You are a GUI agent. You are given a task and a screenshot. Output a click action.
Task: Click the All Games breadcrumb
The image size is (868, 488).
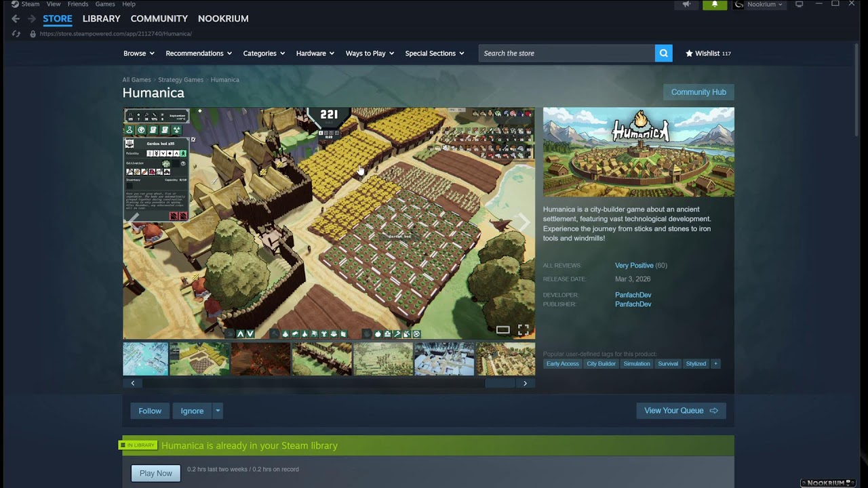tap(136, 80)
